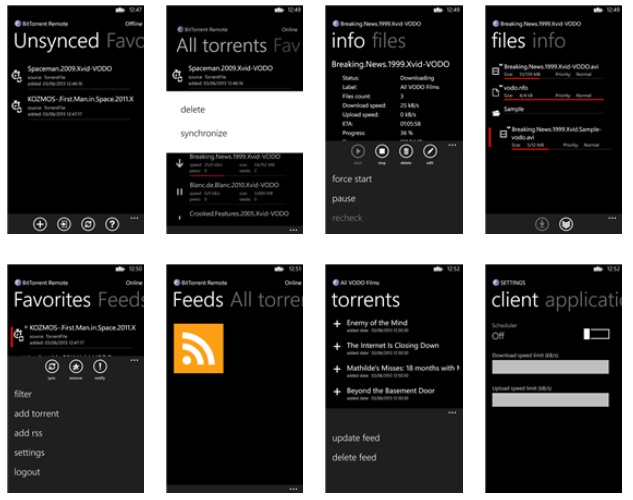Select 'synchronize' from the context menu
This screenshot has height=500, width=633.
(x=203, y=133)
